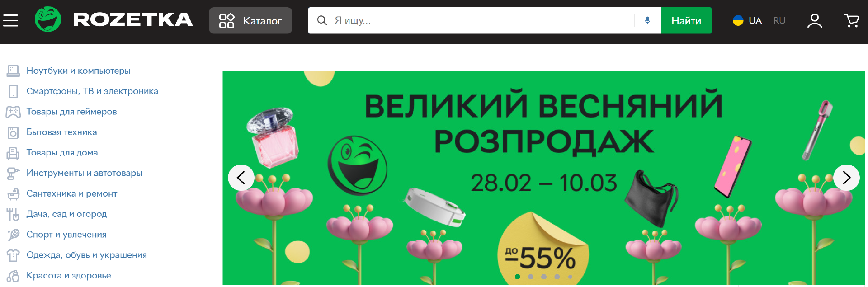Select the first banner slide dot
Viewport: 868px width, 287px height.
517,277
